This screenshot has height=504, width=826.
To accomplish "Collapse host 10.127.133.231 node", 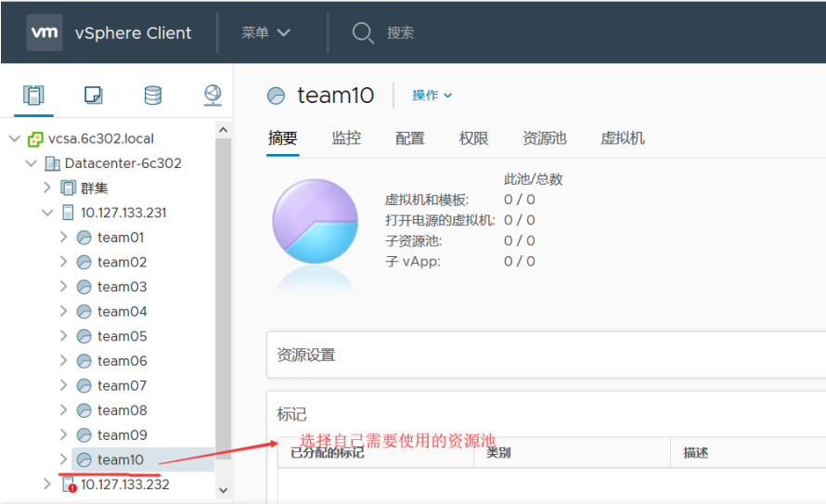I will (x=47, y=213).
